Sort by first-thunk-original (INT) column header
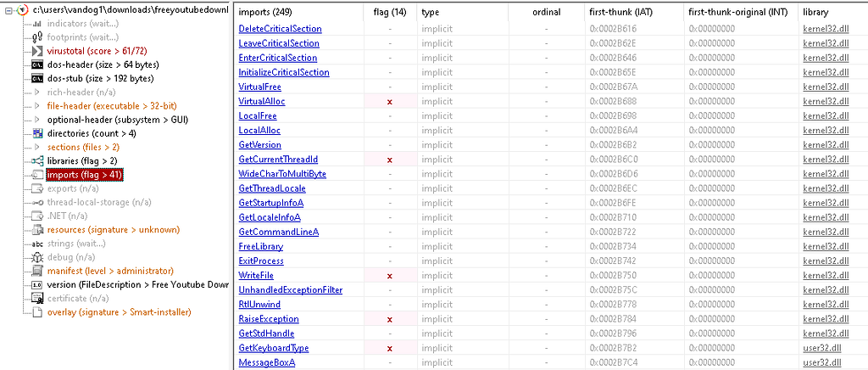 (740, 12)
